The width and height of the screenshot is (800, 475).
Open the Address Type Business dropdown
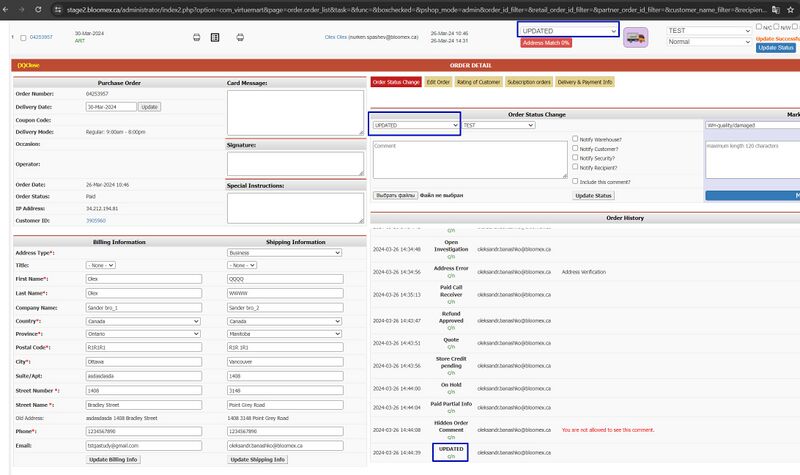pyautogui.click(x=284, y=253)
